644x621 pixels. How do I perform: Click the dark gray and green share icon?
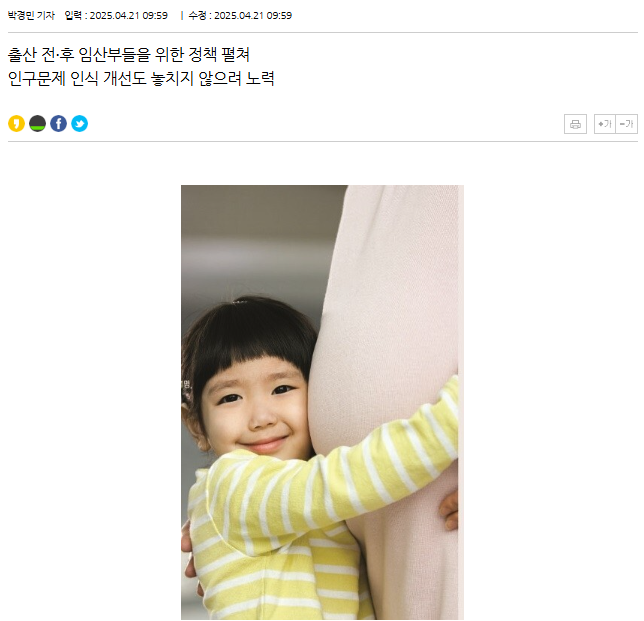(37, 124)
